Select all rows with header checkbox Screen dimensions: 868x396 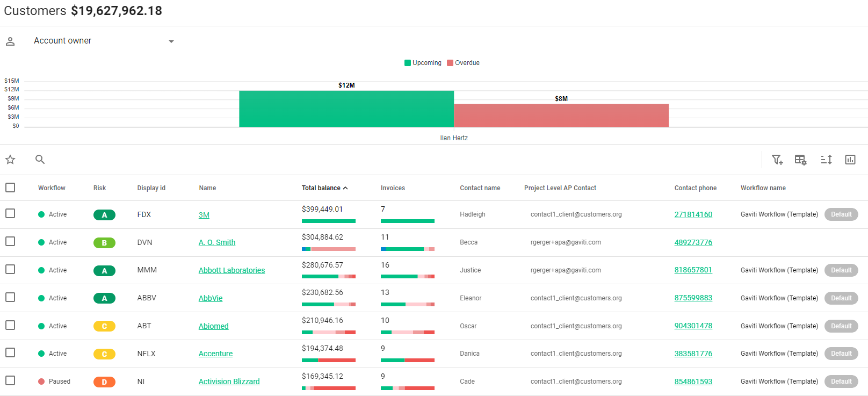pyautogui.click(x=10, y=188)
